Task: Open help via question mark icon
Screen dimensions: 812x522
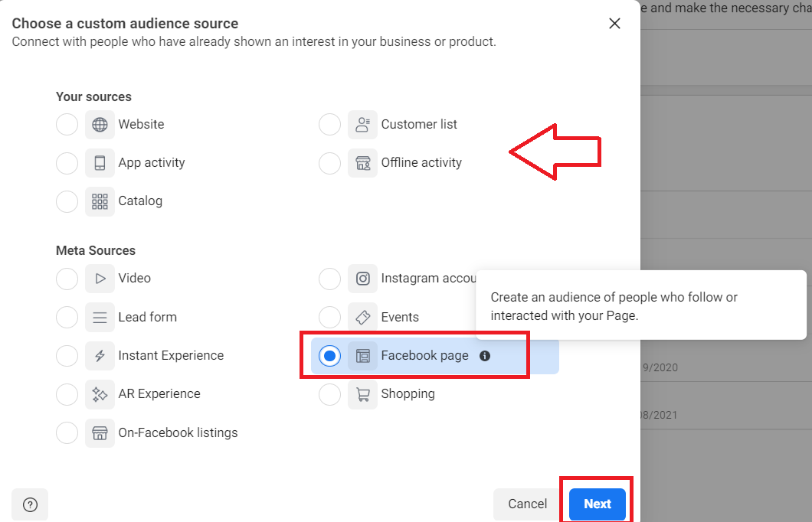Action: 30,504
